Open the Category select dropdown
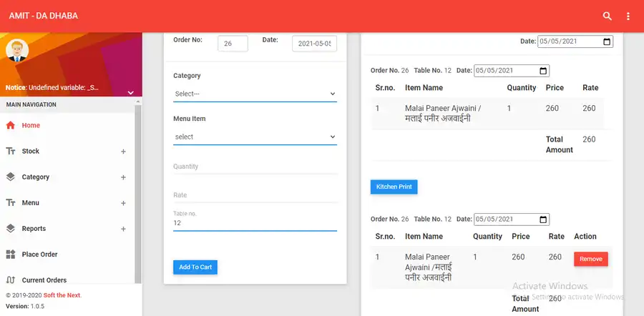This screenshot has width=644, height=316. (255, 94)
